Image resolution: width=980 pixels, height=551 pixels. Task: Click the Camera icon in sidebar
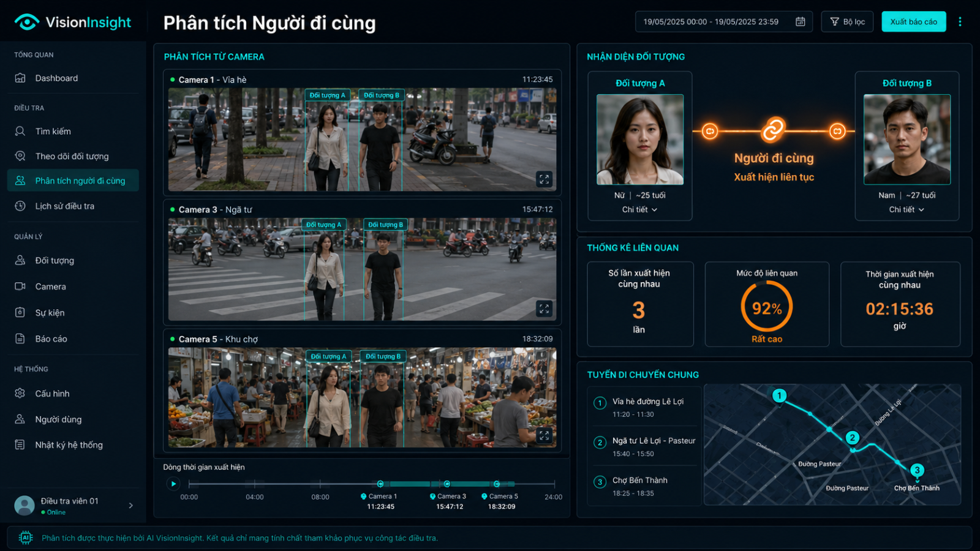20,286
